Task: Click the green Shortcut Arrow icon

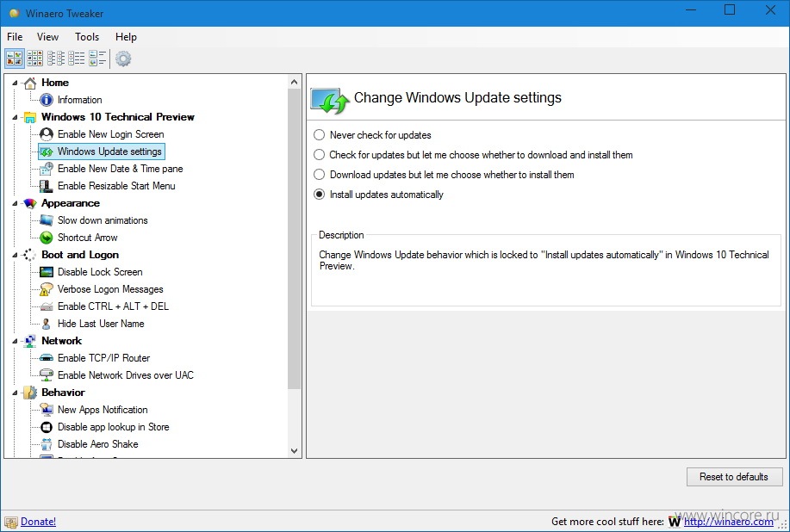Action: pyautogui.click(x=47, y=238)
